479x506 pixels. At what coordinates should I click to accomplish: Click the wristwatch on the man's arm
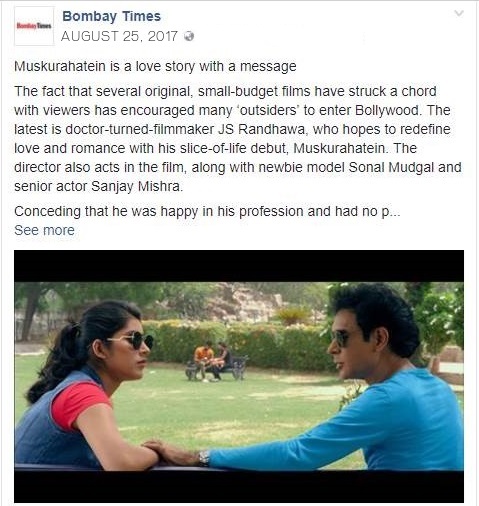[x=204, y=458]
